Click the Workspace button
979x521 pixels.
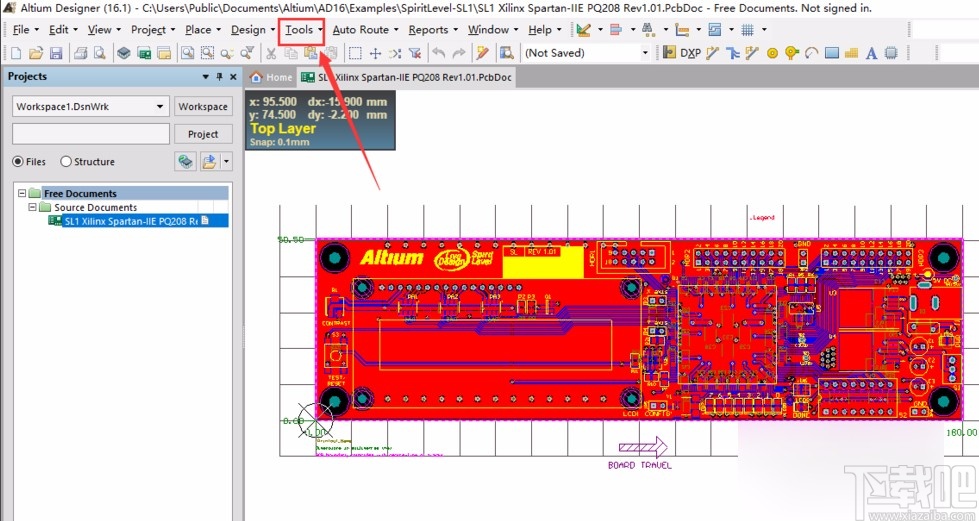[x=203, y=106]
